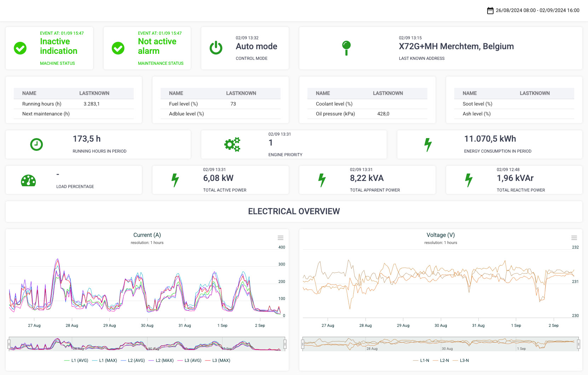Image resolution: width=588 pixels, height=375 pixels.
Task: Click the Maintenance Status green checkmark icon
Action: (x=118, y=48)
